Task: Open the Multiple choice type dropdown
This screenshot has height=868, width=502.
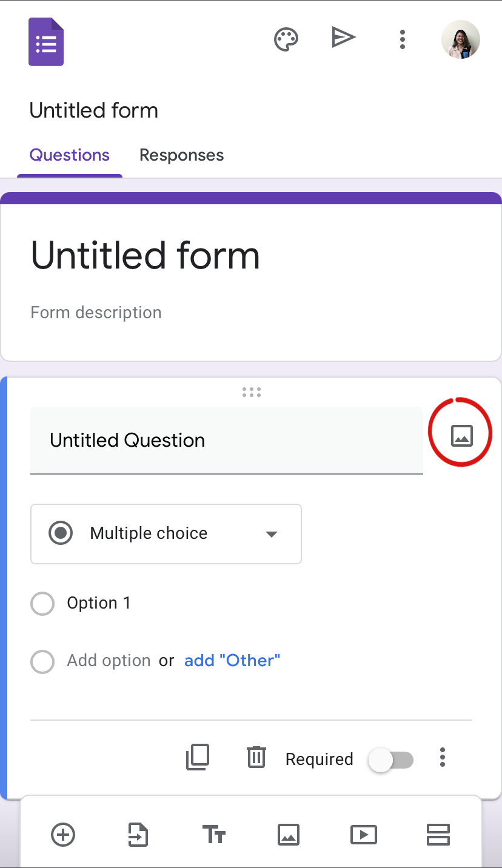Action: (166, 533)
